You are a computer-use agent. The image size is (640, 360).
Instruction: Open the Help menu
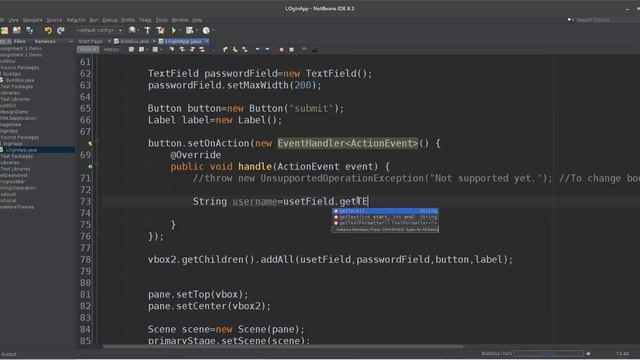pyautogui.click(x=197, y=20)
